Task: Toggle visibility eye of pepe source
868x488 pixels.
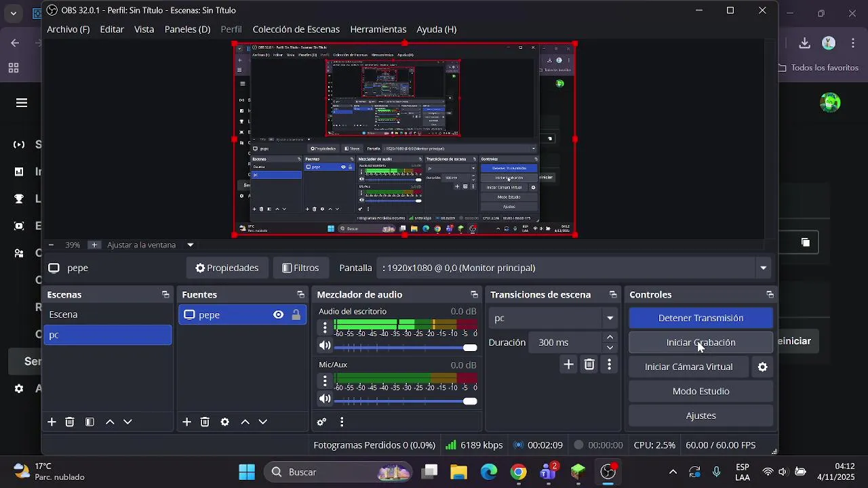Action: click(278, 314)
